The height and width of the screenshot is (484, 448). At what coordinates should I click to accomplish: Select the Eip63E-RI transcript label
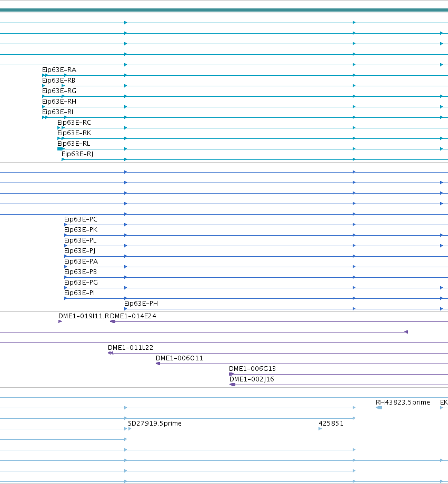pyautogui.click(x=57, y=112)
